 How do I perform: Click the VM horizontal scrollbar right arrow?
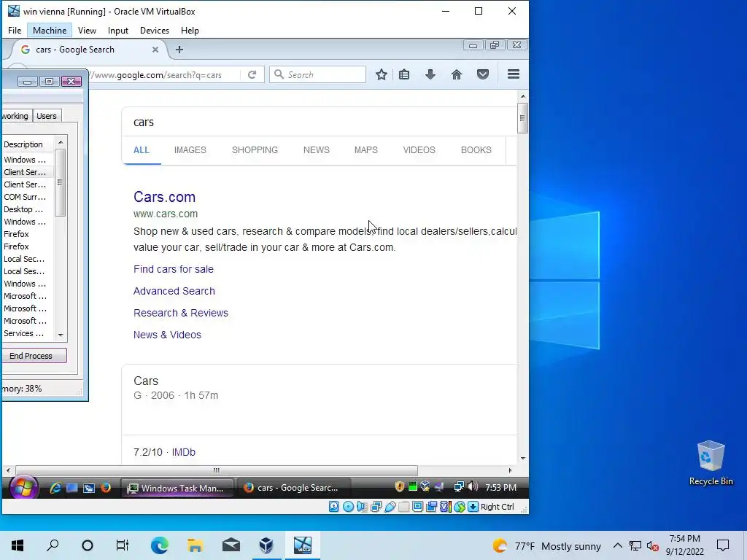(x=510, y=470)
